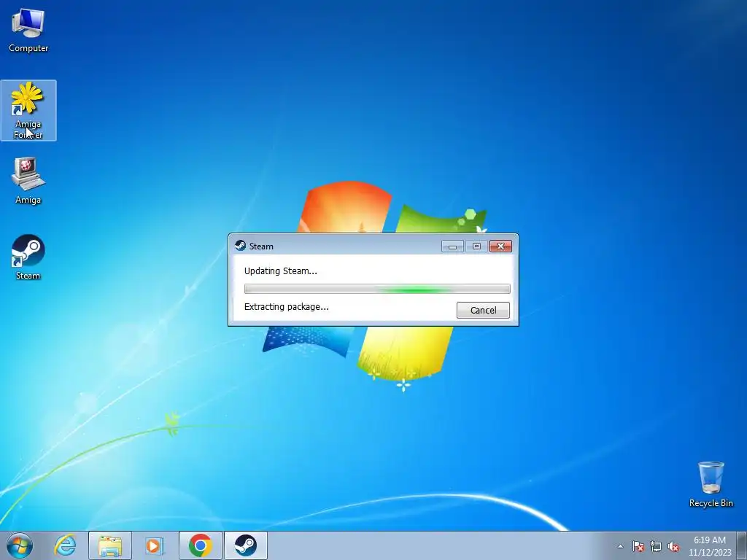Click the 'Extracting package...' status text
747x560 pixels.
click(286, 307)
